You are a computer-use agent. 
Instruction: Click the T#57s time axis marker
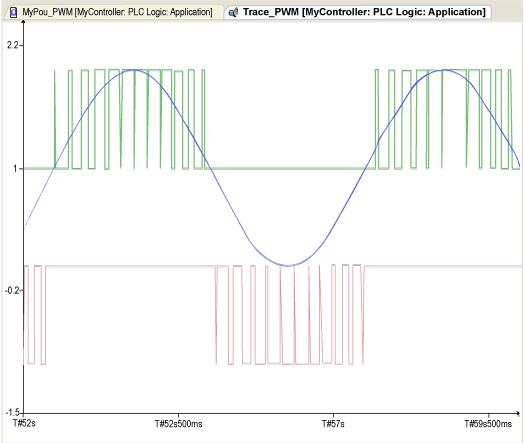pos(333,424)
